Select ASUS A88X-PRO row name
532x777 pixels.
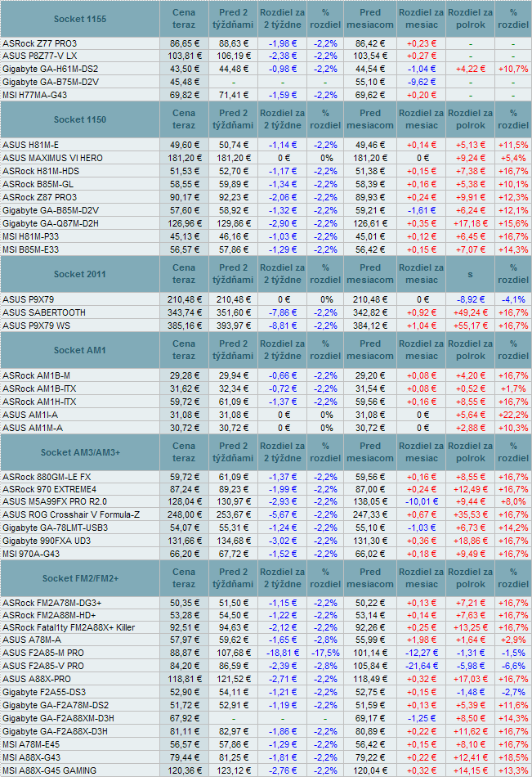[x=37, y=679]
